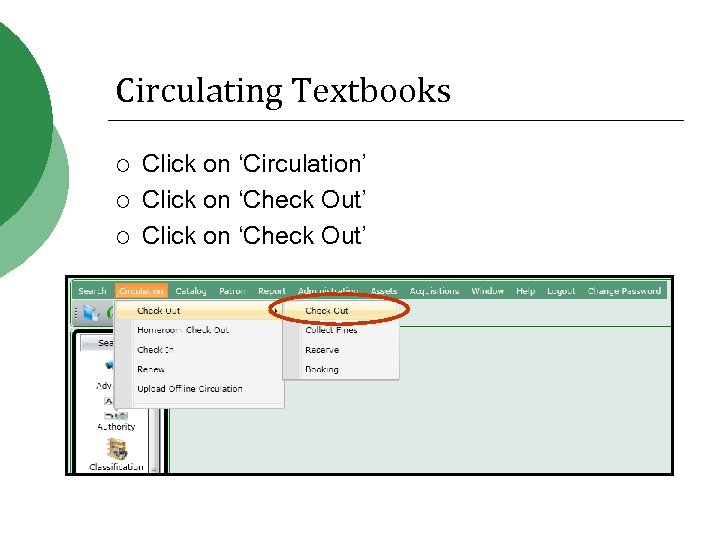720x540 pixels.
Task: Open the Acquisitions menu
Action: click(434, 291)
